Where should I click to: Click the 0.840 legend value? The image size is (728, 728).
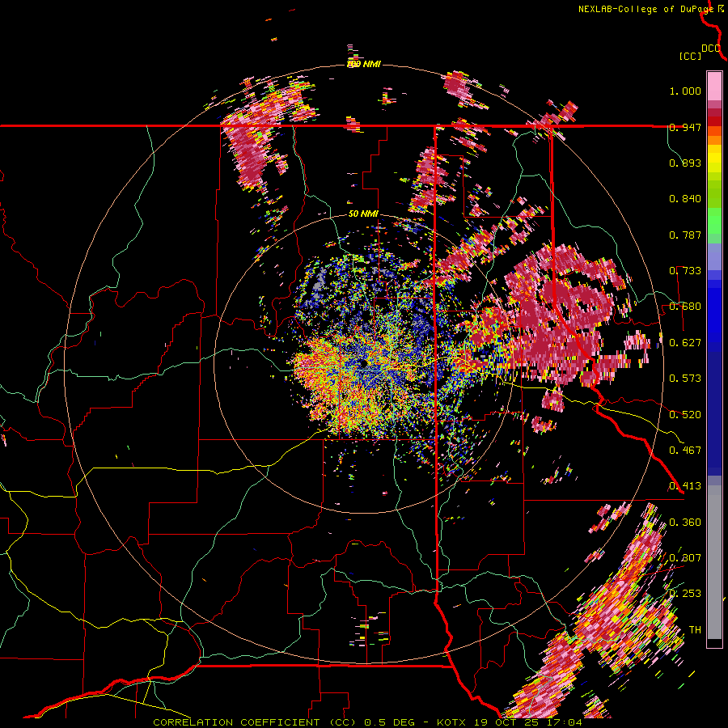[x=685, y=199]
